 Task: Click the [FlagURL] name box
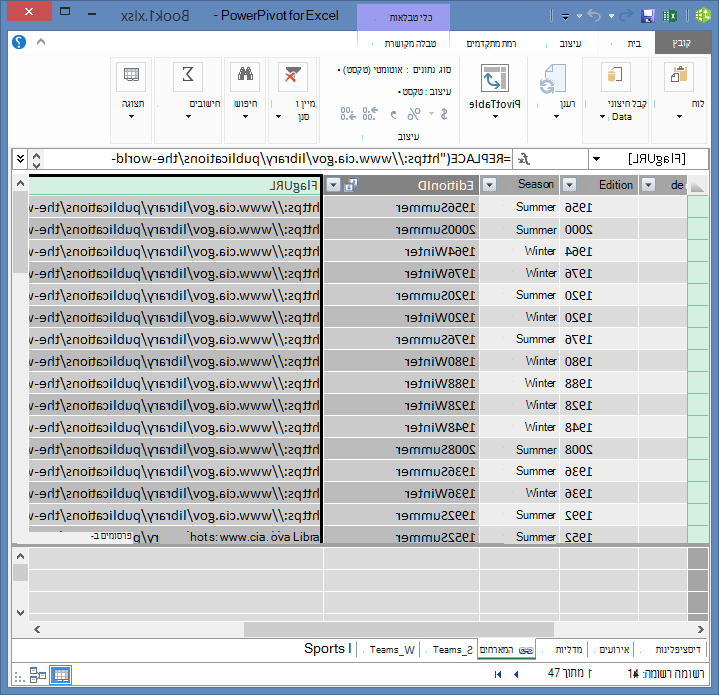[x=656, y=159]
